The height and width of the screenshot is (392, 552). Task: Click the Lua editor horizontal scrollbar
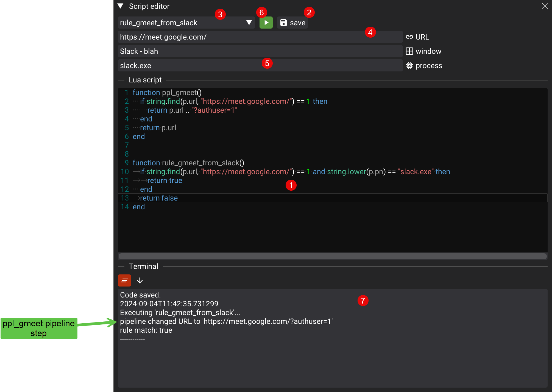(x=333, y=256)
